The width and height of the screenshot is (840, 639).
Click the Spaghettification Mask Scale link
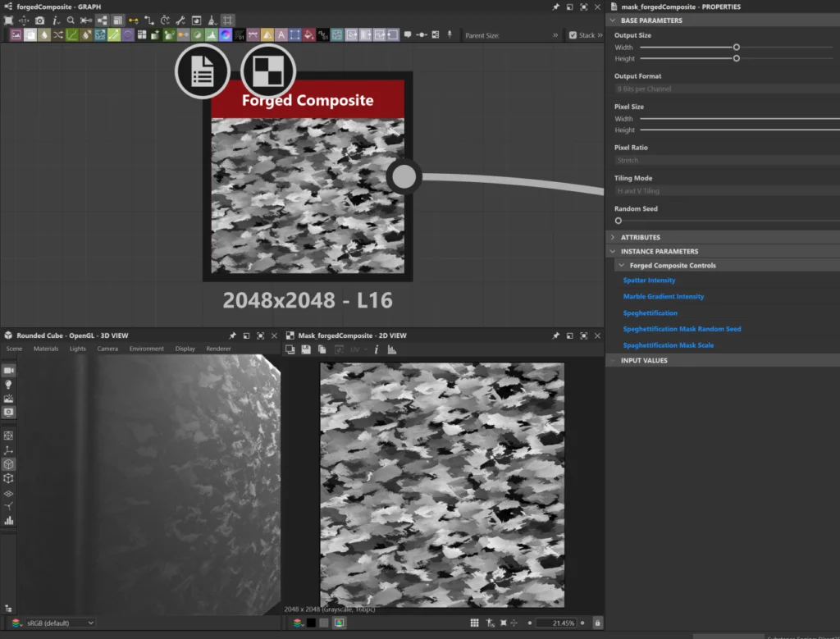(x=668, y=345)
